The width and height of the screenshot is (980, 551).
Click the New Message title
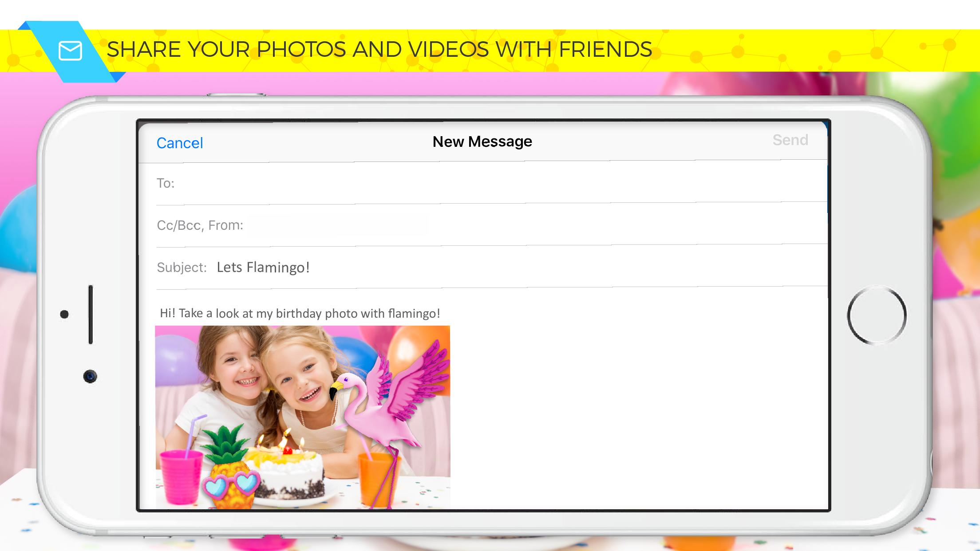point(482,142)
